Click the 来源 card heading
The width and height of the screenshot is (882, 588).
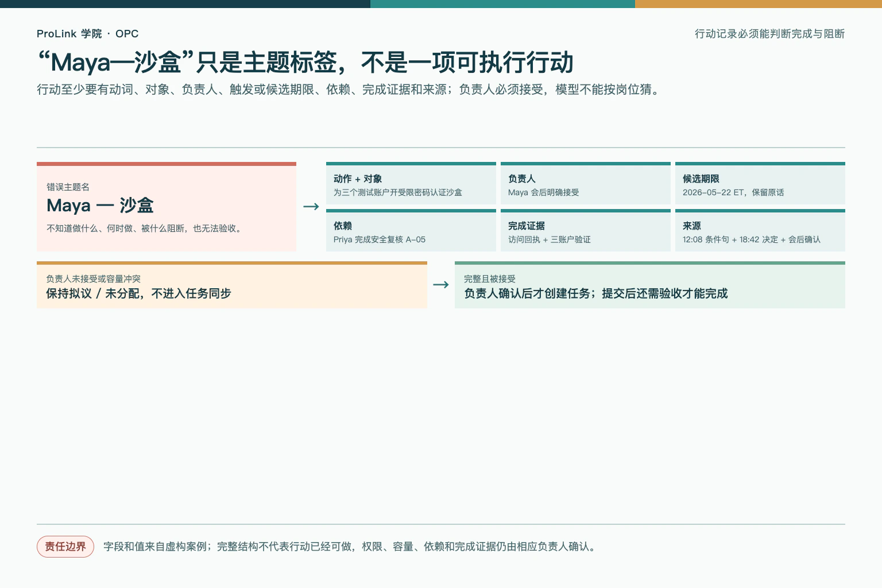692,226
